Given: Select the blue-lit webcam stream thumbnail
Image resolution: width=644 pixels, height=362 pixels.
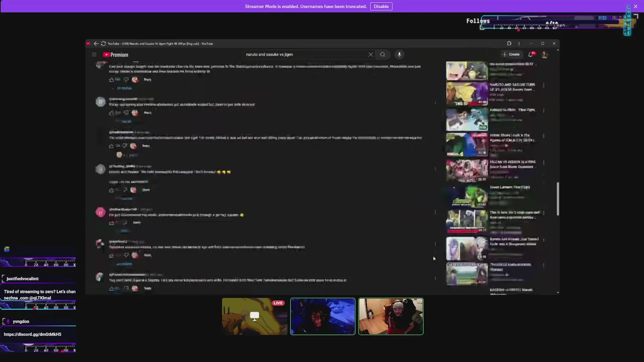Looking at the screenshot, I should tap(323, 316).
